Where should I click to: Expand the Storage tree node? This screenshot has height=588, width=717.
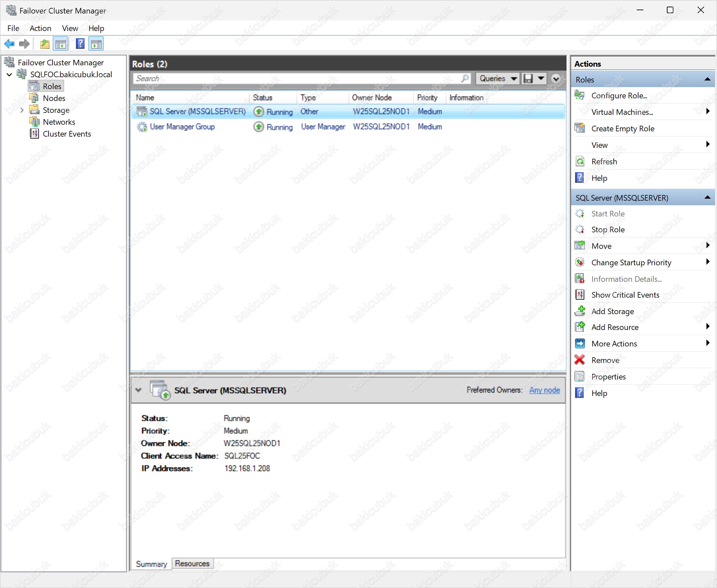click(x=22, y=110)
